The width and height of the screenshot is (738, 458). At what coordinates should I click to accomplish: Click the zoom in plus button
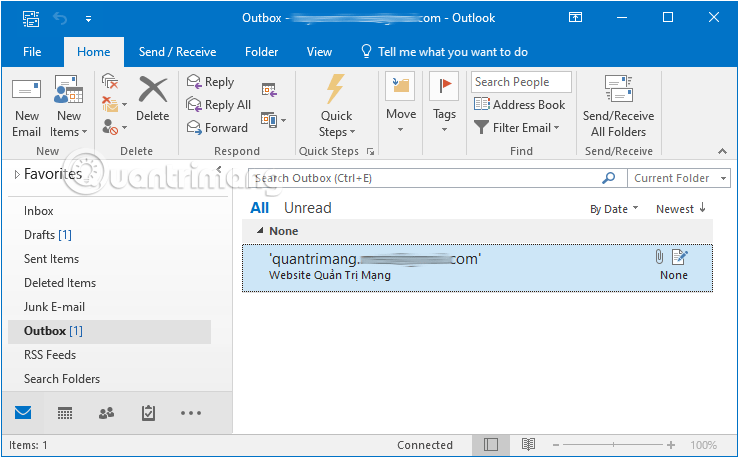point(671,445)
